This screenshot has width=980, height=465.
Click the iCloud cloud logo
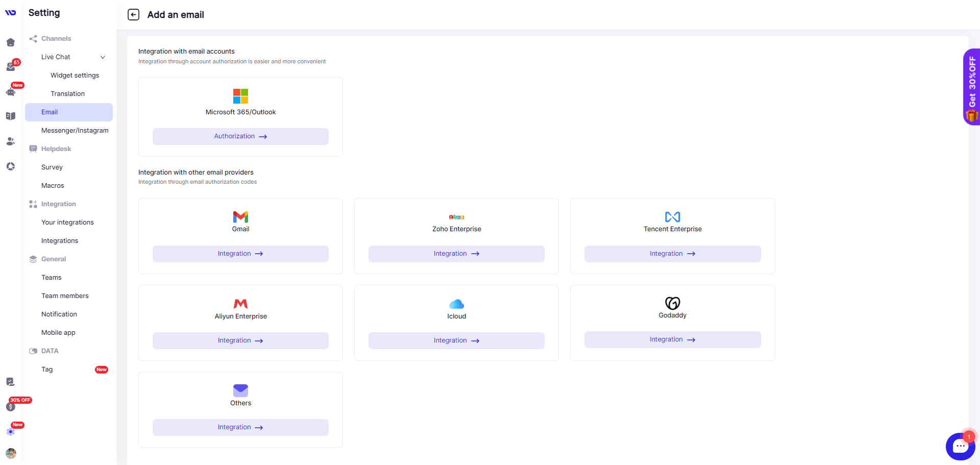click(456, 304)
